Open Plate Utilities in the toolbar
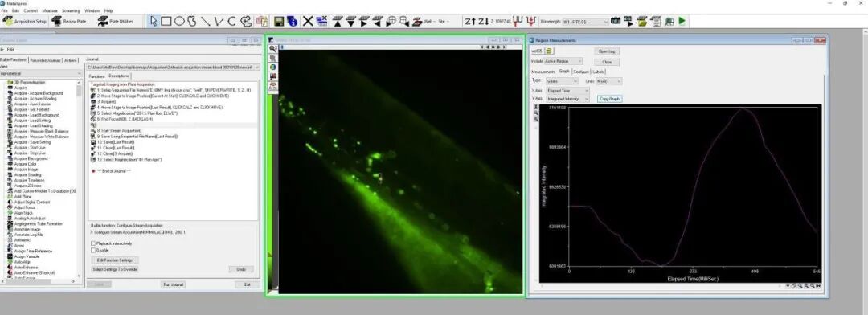The width and height of the screenshot is (868, 315). click(116, 21)
